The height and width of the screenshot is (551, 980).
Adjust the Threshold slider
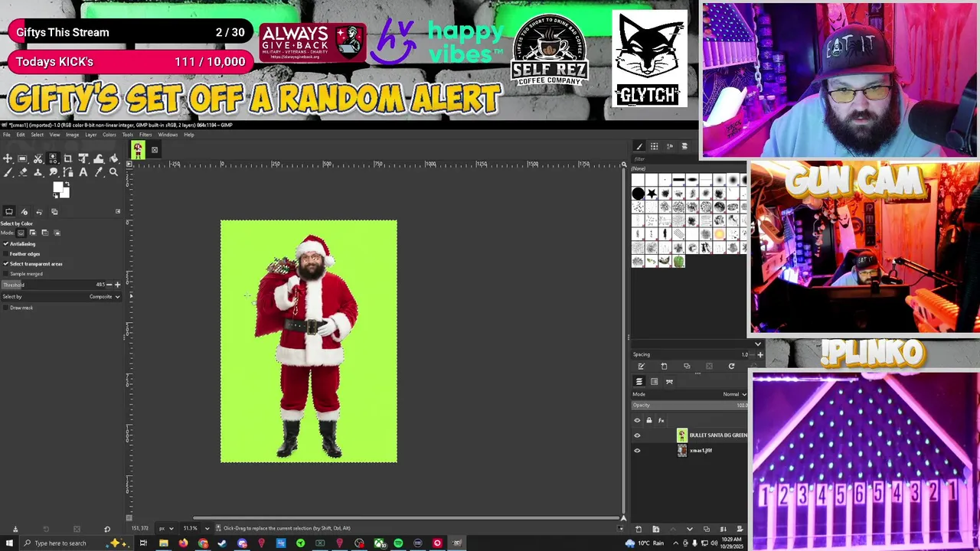tap(52, 285)
